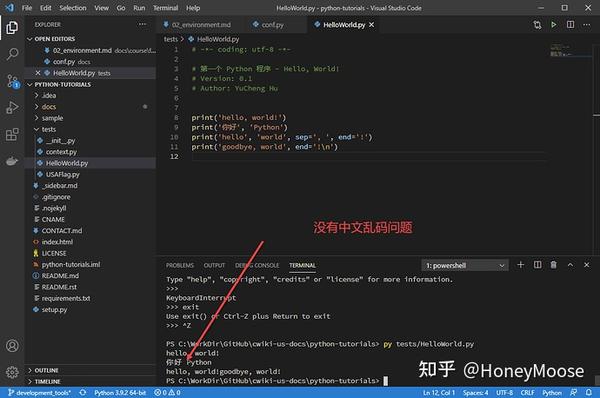Open Source Control view in activity bar
This screenshot has width=600, height=398.
point(12,81)
